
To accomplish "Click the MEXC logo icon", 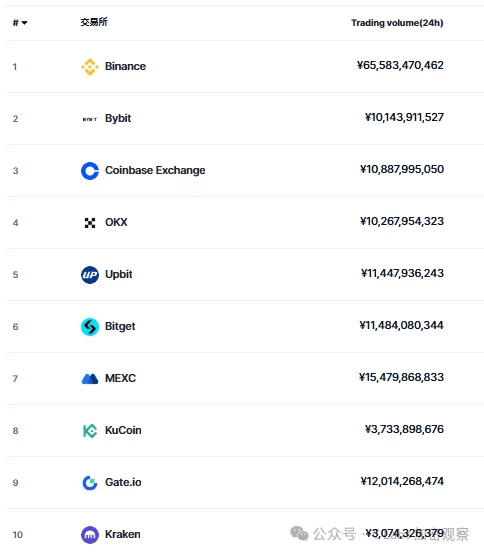I will pos(90,379).
